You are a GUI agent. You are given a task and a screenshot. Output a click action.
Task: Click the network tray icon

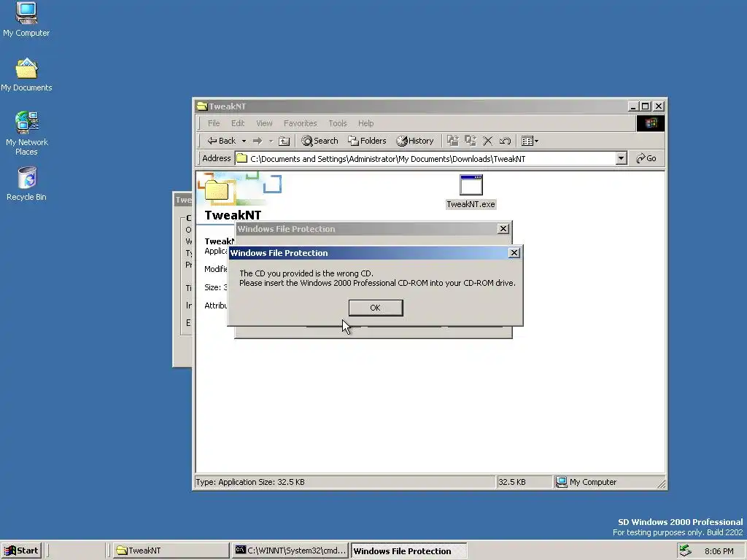point(686,551)
